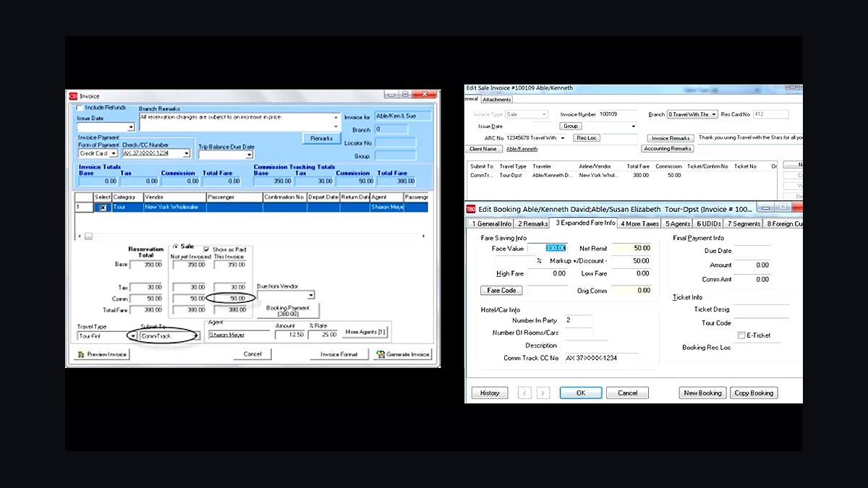Click Remarks button in Invoice window
This screenshot has width=868, height=488.
pos(321,138)
